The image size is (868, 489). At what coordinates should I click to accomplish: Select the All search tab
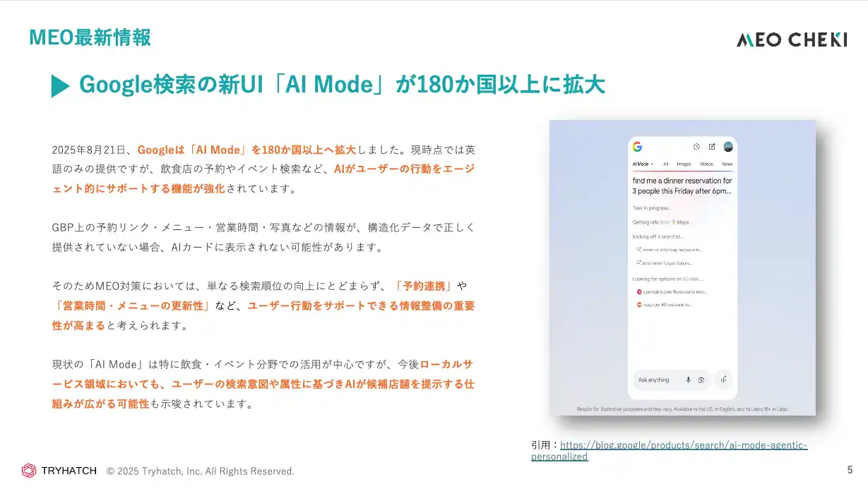point(665,164)
